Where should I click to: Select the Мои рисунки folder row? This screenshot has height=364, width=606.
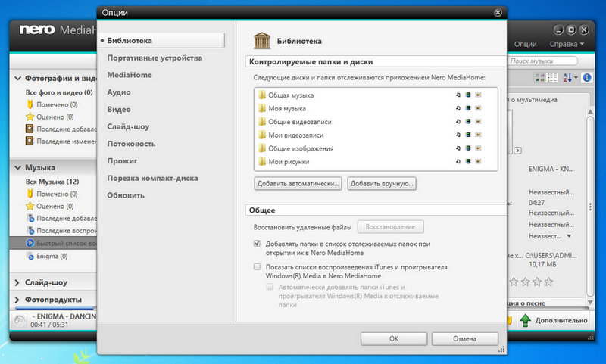click(x=376, y=161)
